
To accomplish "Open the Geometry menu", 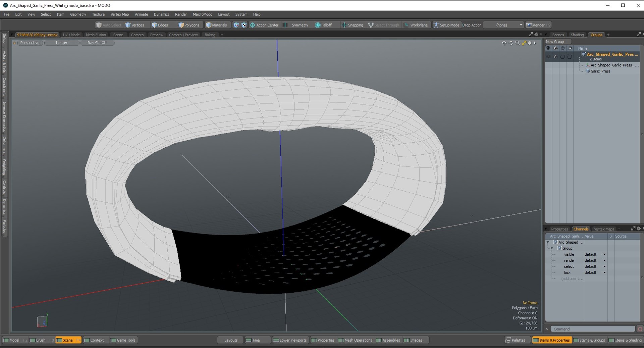I will 78,14.
